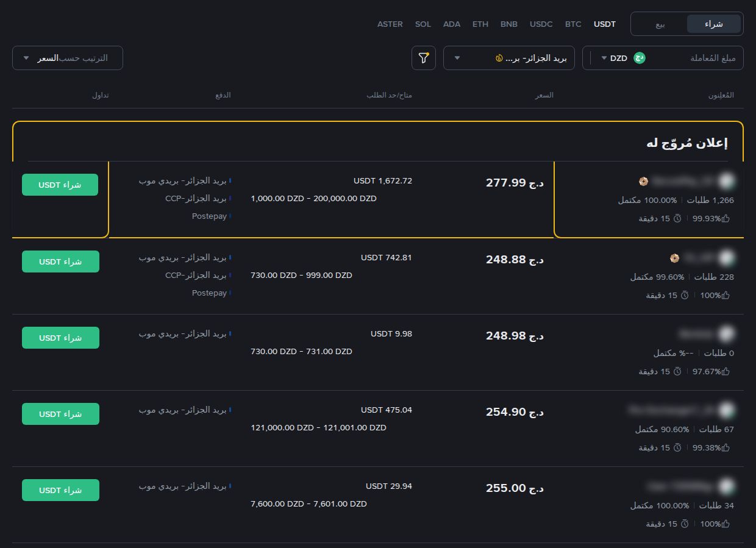Click Postepay in the 277.99 offer

click(209, 216)
